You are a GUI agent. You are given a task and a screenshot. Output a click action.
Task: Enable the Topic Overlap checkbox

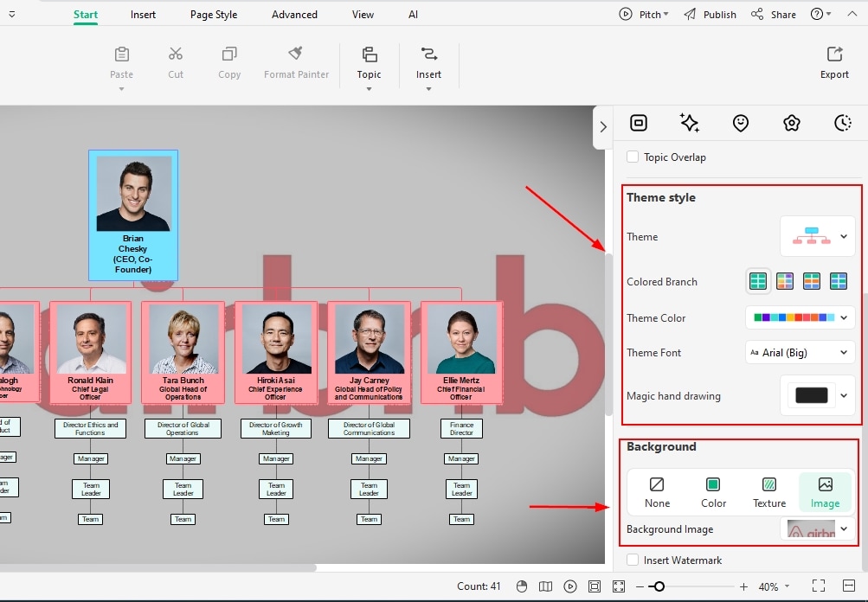click(x=633, y=157)
